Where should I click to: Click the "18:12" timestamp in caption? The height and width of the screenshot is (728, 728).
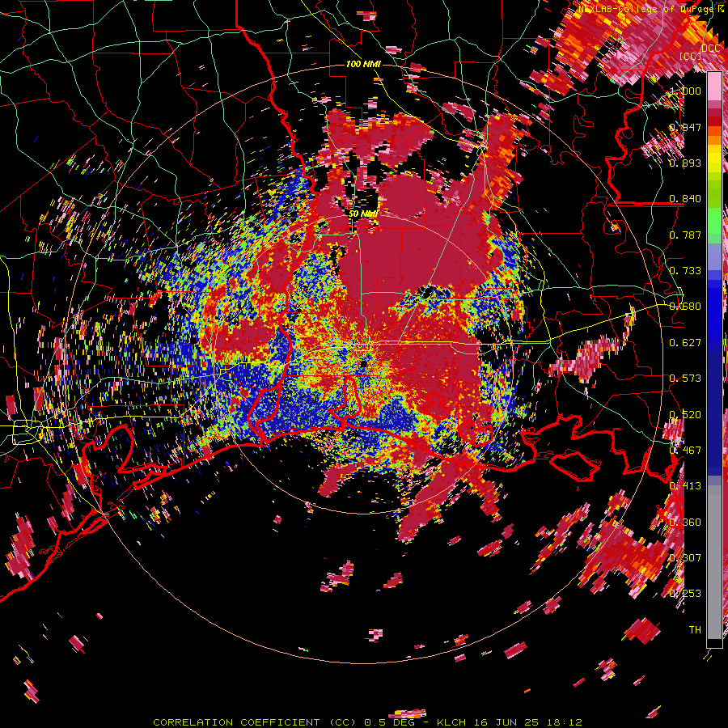(x=565, y=722)
